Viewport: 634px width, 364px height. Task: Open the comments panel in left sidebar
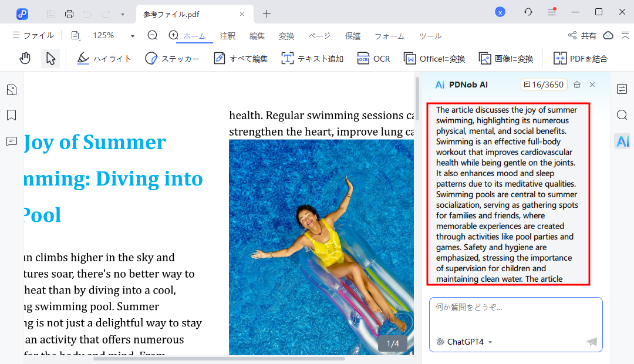click(x=11, y=141)
